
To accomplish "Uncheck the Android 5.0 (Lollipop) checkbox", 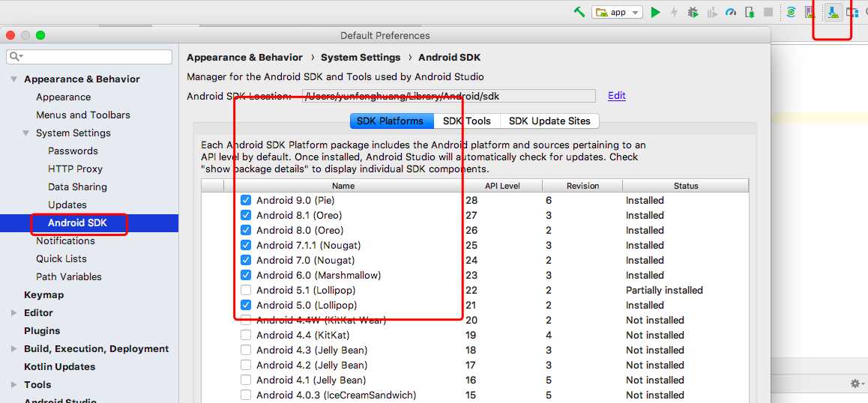I will [x=246, y=304].
